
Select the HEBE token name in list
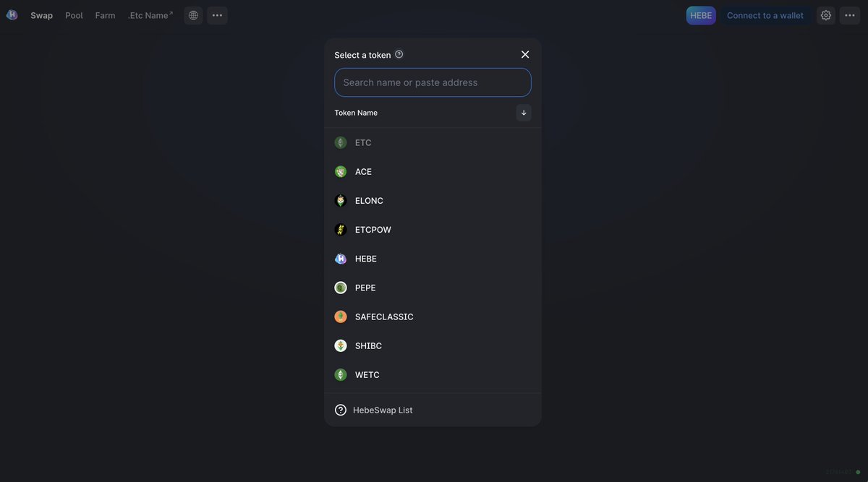(x=366, y=259)
